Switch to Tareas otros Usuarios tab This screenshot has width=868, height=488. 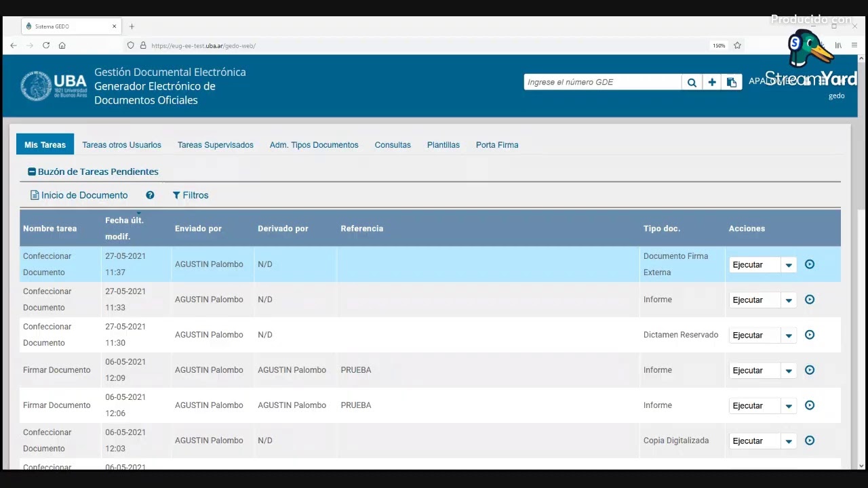[x=121, y=145]
